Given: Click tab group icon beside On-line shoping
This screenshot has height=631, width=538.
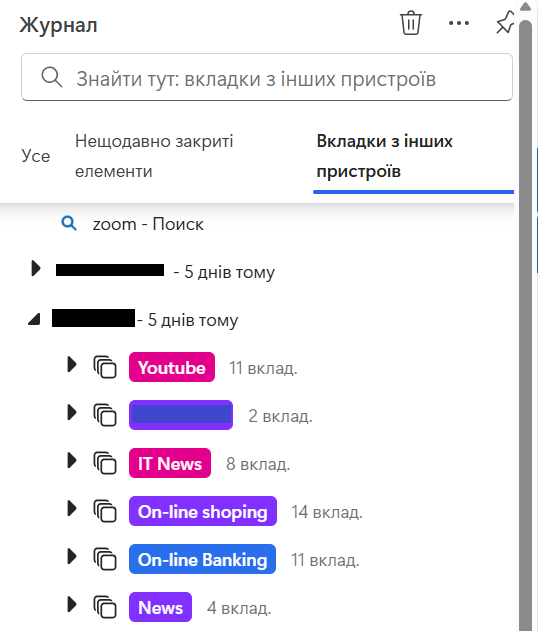Looking at the screenshot, I should point(105,511).
